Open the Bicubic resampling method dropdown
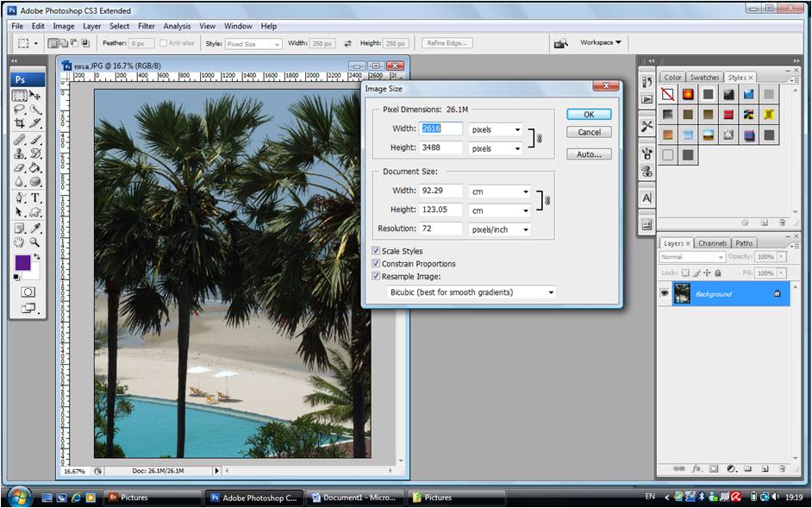 pyautogui.click(x=471, y=292)
